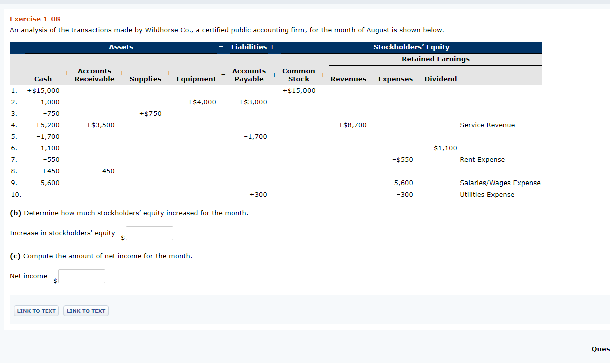Viewport: 610px width, 364px height.
Task: Click the Equipment column header
Action: coord(196,79)
